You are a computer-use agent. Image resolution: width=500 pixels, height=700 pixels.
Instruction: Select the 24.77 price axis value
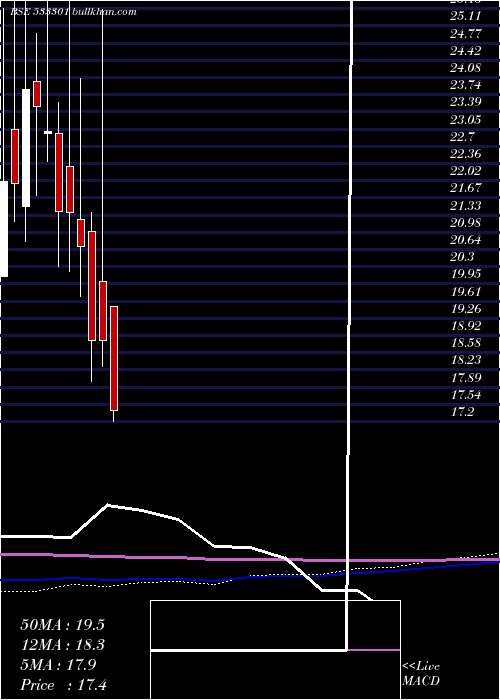465,33
